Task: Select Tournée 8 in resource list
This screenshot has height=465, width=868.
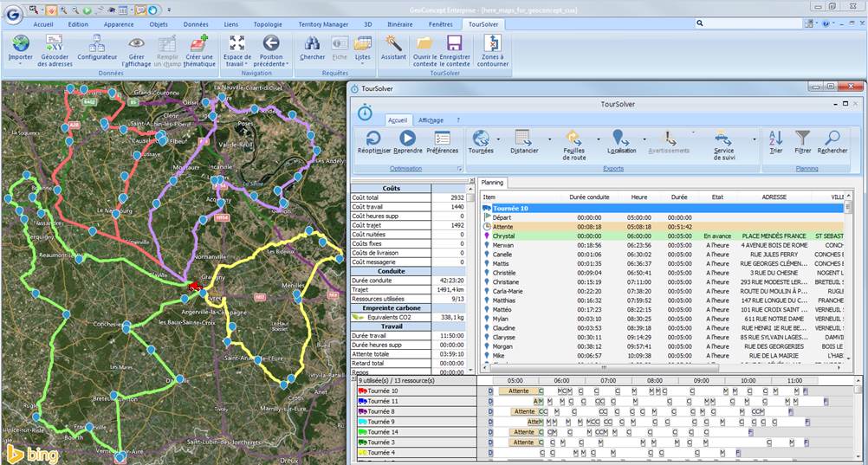Action: pyautogui.click(x=416, y=411)
